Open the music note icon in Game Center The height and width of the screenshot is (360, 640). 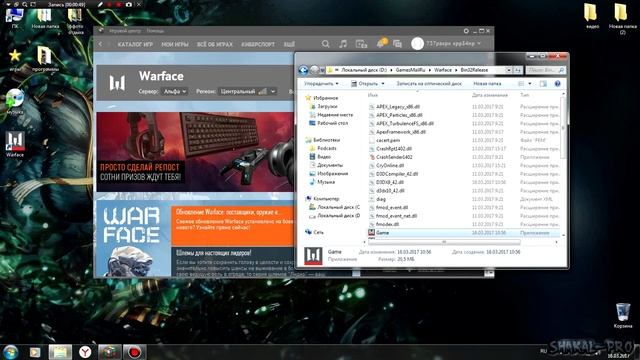(343, 44)
